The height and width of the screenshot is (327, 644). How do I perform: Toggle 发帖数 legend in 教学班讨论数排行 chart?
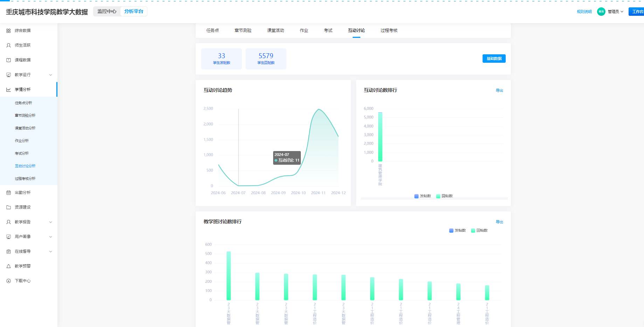(457, 231)
